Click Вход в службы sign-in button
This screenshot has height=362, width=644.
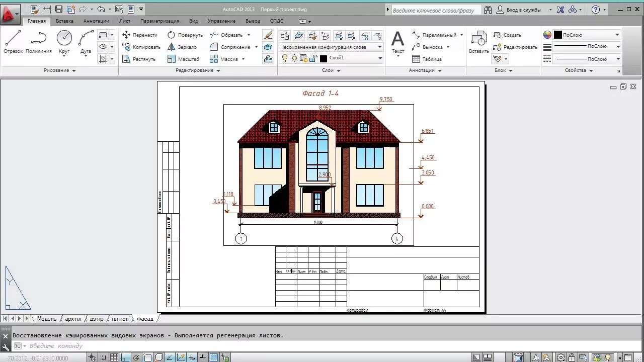point(523,10)
